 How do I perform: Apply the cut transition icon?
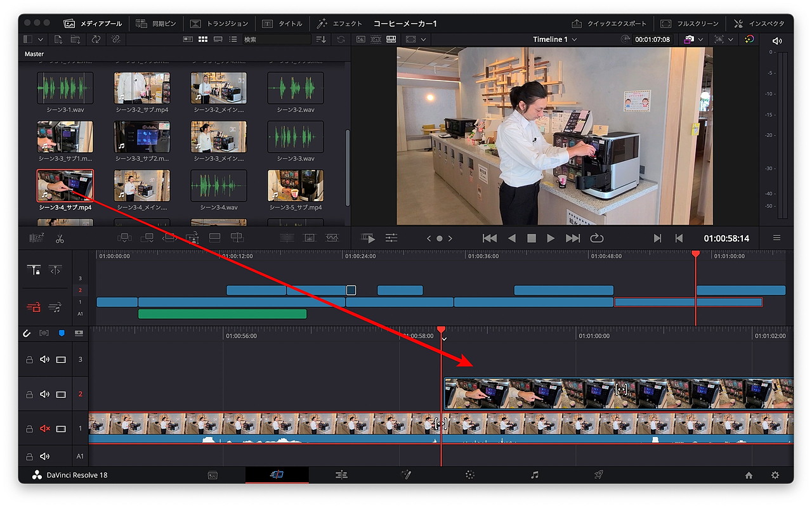tap(287, 238)
